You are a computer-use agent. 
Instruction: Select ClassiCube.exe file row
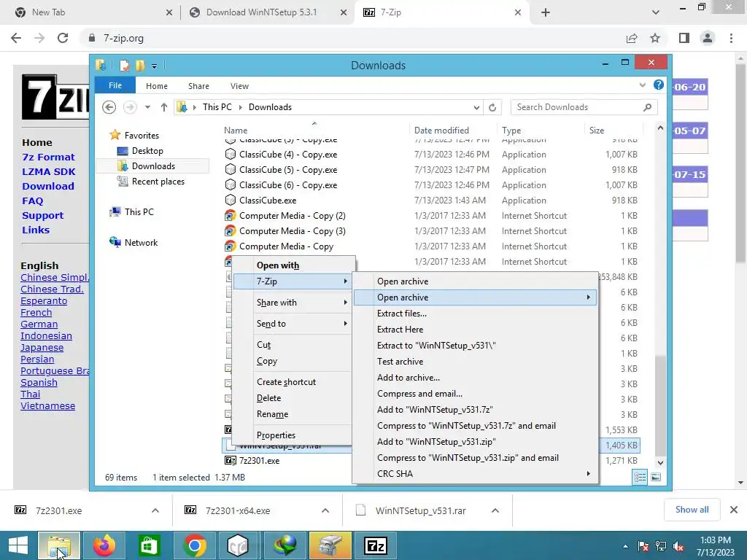[431, 201]
